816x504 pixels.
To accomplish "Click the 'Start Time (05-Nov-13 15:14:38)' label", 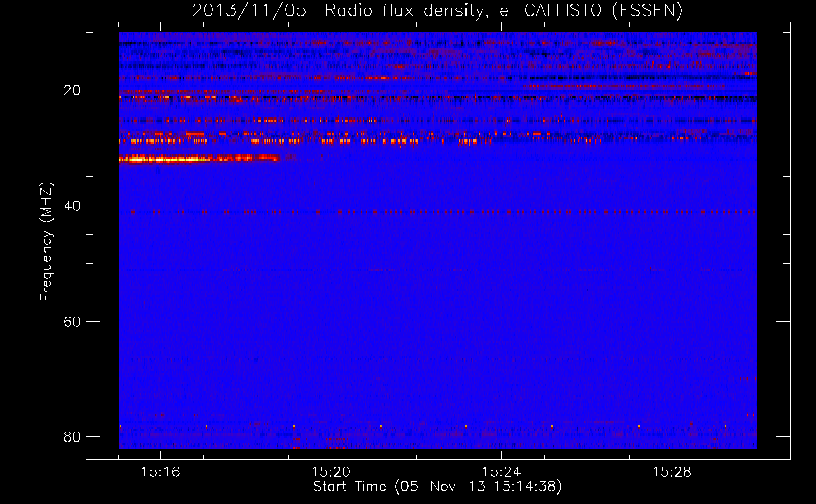I will coord(437,487).
